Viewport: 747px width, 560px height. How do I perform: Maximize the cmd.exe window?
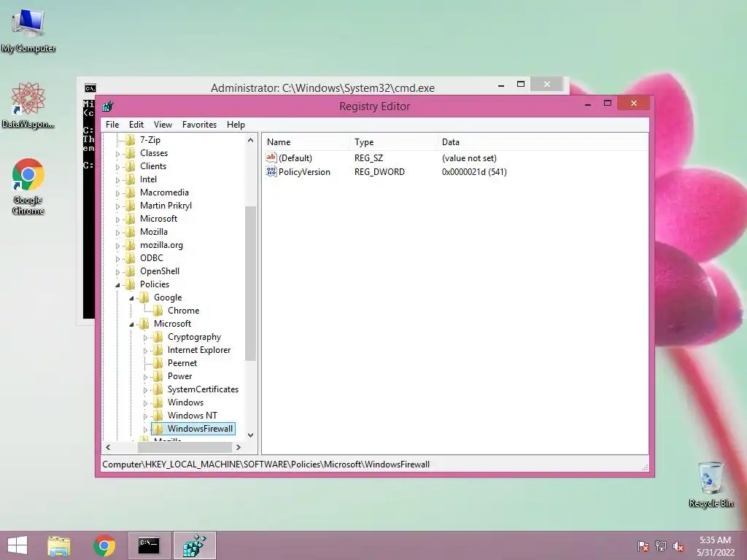coord(521,85)
